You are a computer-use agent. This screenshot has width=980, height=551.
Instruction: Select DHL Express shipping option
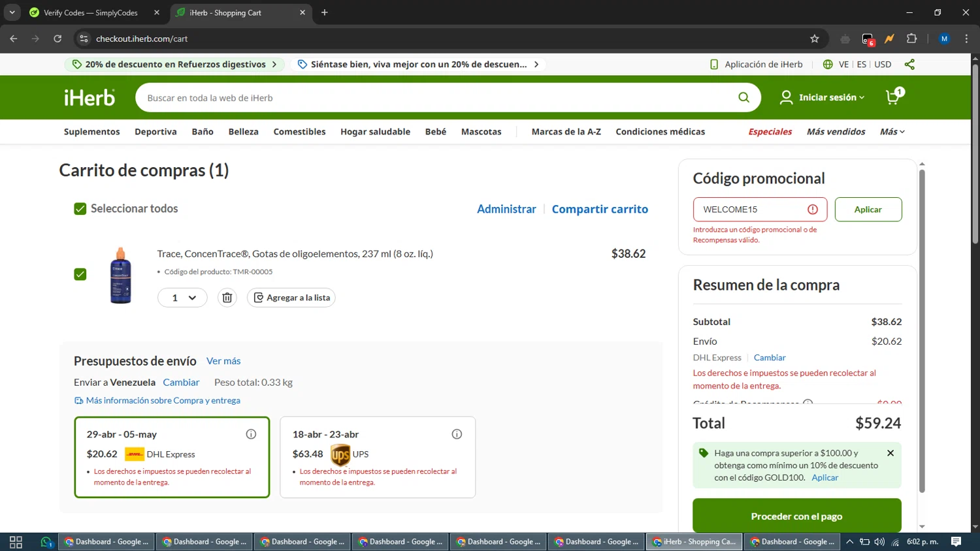coord(172,457)
